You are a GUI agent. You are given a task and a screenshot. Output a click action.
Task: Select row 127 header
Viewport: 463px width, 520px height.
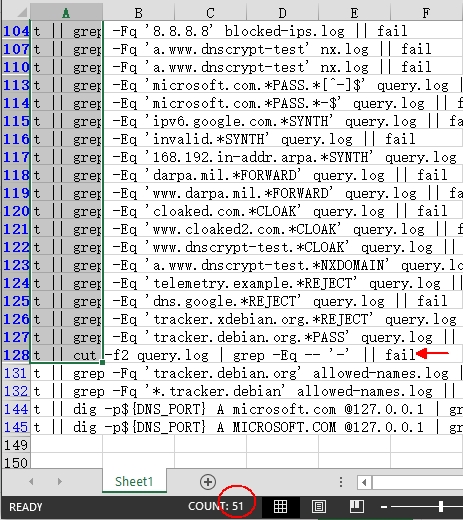(16, 337)
